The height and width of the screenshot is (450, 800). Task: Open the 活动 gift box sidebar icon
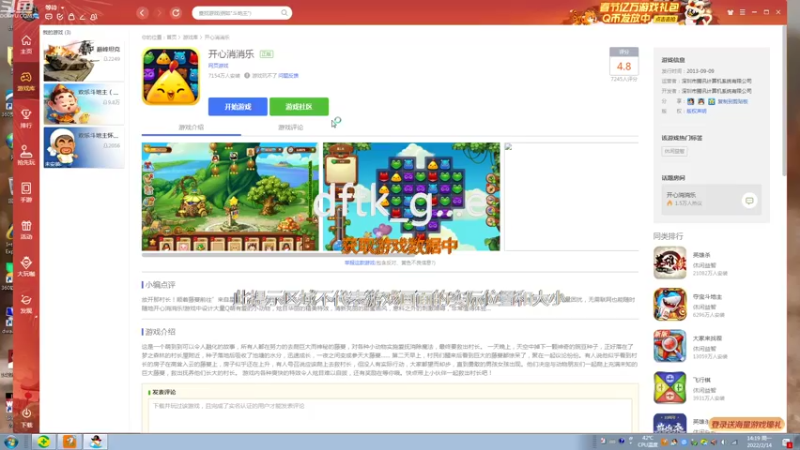pos(26,230)
